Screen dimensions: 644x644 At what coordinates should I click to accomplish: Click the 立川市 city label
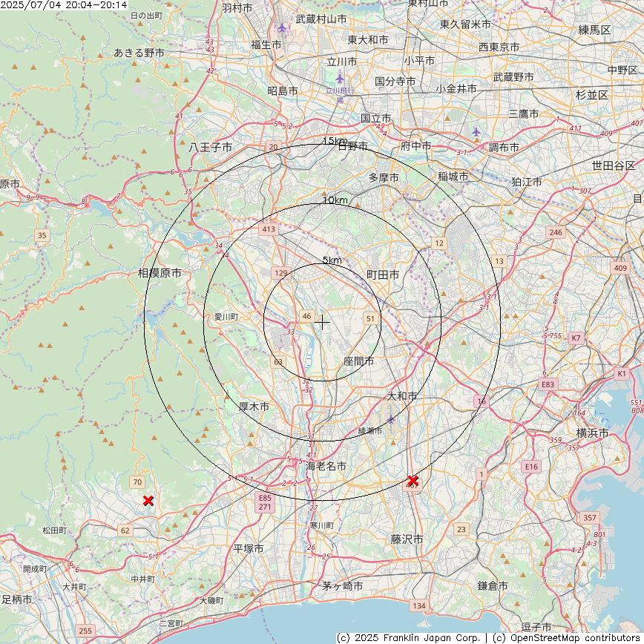[342, 62]
